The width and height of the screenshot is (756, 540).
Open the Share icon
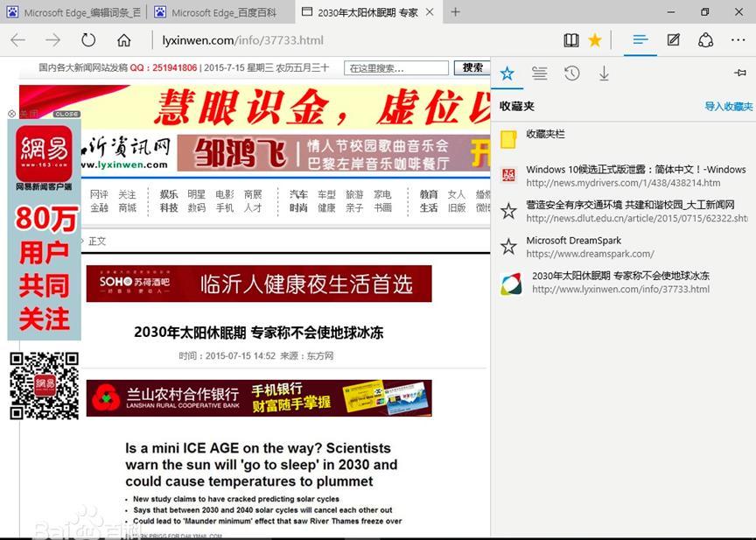pos(705,40)
